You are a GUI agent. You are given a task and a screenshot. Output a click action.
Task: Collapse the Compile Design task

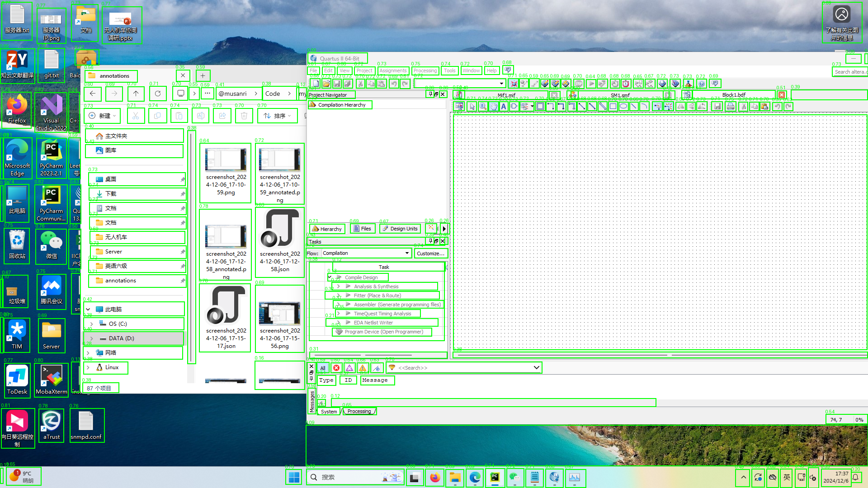tap(330, 277)
